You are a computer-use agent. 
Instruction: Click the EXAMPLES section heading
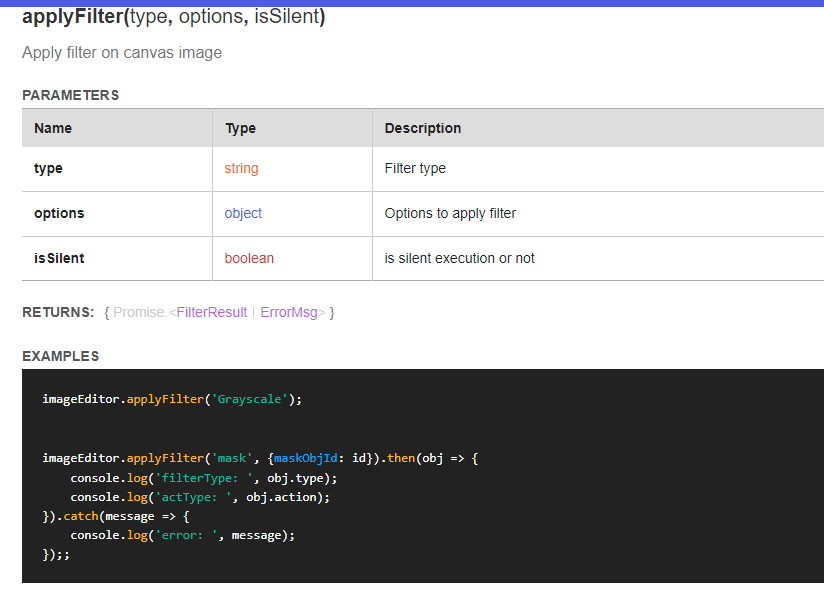coord(60,356)
